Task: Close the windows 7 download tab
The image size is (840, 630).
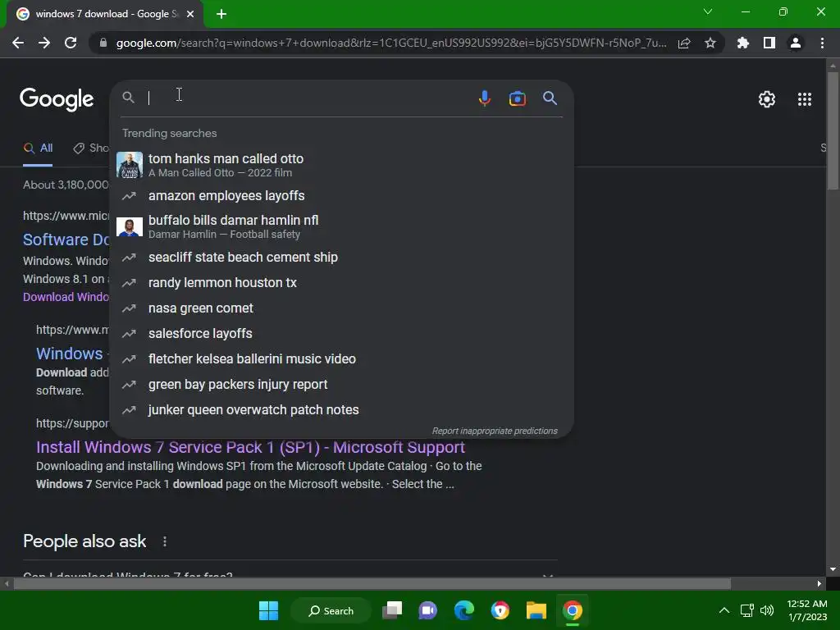Action: (190, 14)
